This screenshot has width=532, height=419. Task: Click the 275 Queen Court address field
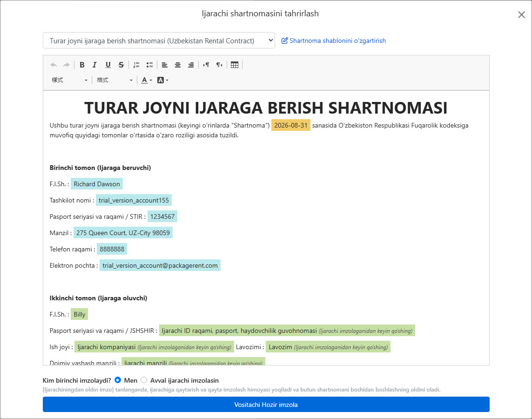pos(123,233)
